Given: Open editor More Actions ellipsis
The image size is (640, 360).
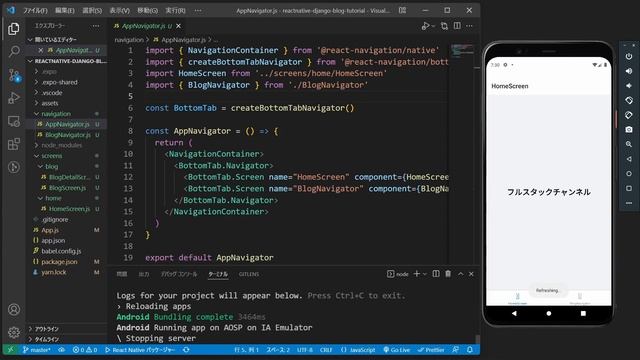Looking at the screenshot, I should (469, 26).
